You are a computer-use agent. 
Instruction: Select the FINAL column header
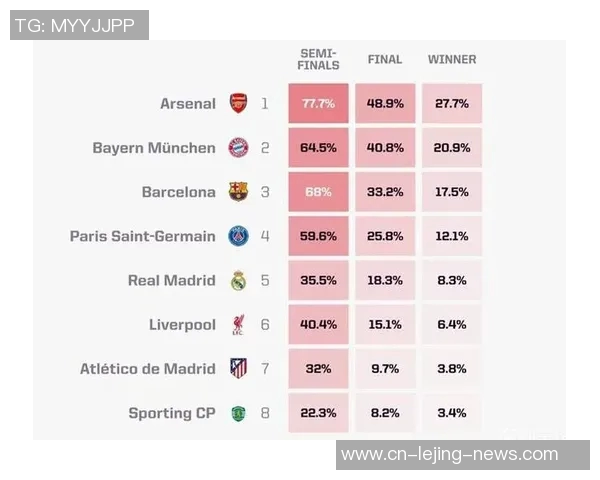(385, 59)
